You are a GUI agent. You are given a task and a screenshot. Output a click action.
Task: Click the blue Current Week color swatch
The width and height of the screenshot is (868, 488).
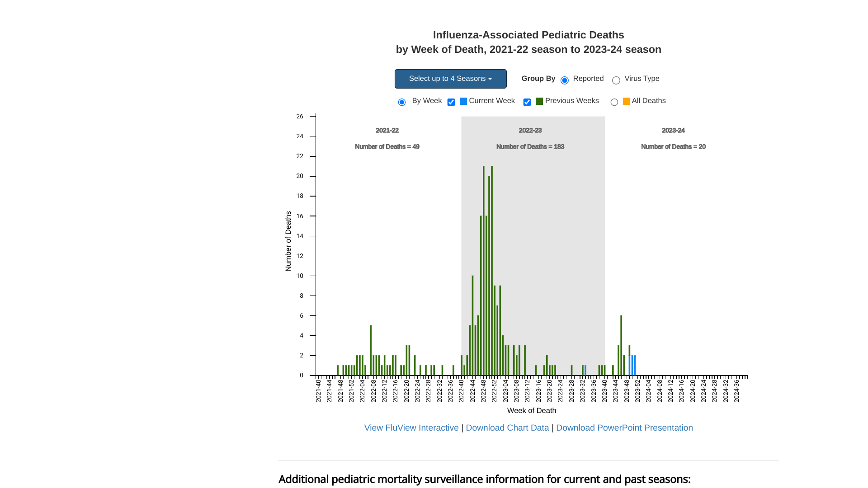[x=463, y=101]
